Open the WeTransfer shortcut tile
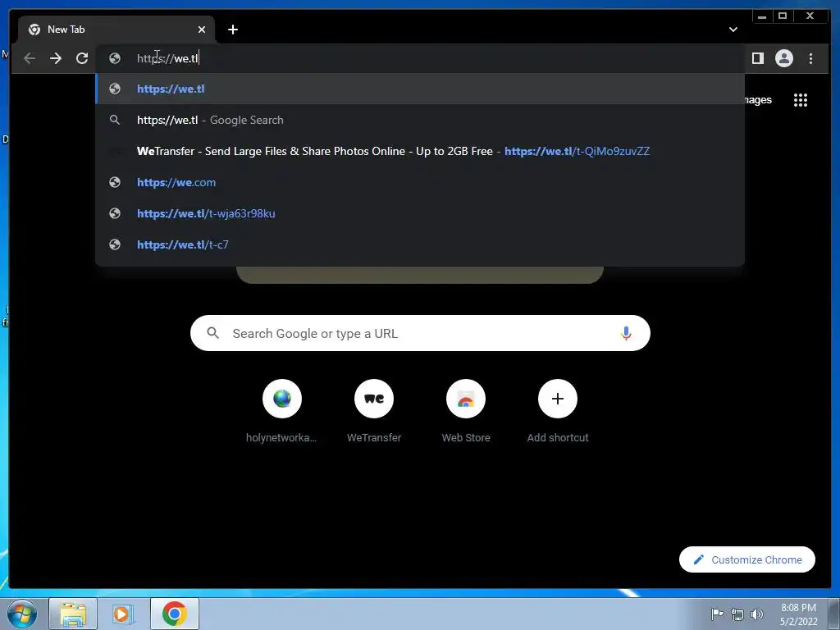Screen dimensions: 840x630 click(374, 412)
